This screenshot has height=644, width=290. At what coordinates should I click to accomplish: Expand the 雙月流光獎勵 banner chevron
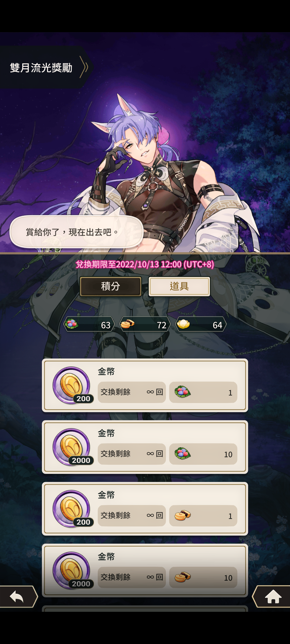84,67
